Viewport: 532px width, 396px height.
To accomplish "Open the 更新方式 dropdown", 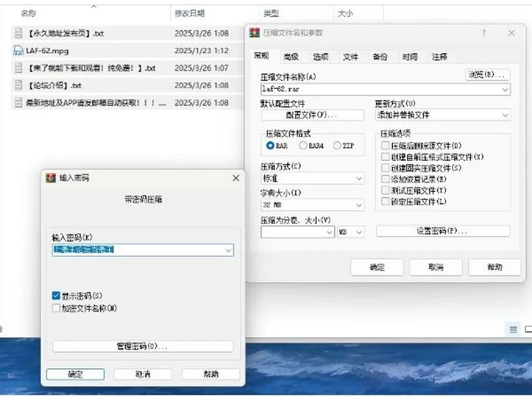I will tap(443, 115).
